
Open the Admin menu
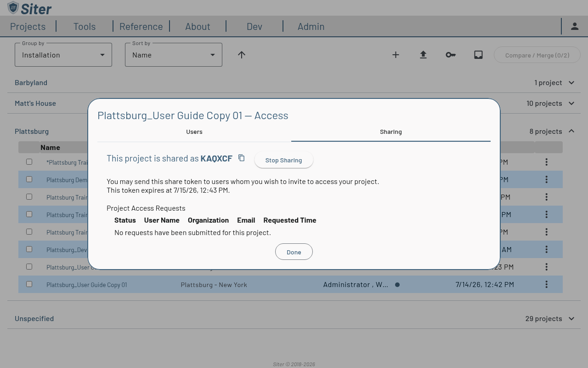tap(311, 27)
